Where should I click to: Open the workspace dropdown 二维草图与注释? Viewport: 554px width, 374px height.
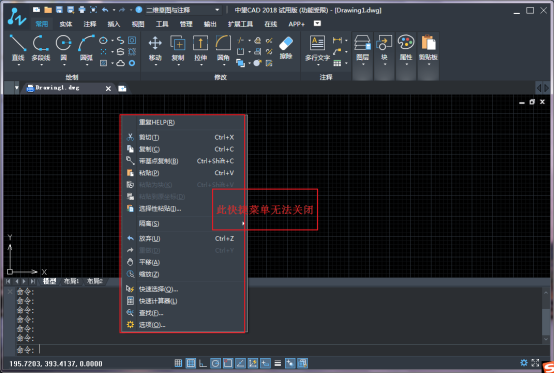[x=183, y=10]
